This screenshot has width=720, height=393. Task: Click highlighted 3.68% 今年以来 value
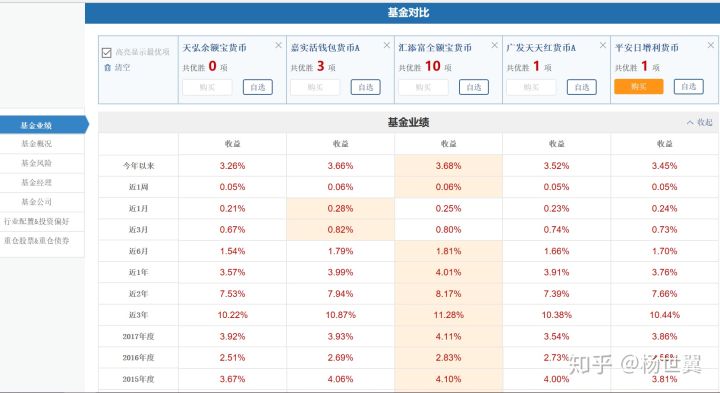448,166
